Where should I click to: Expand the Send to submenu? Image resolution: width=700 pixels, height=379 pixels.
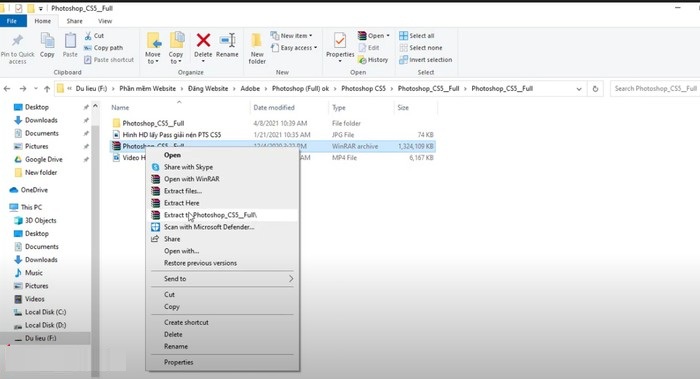coord(223,279)
